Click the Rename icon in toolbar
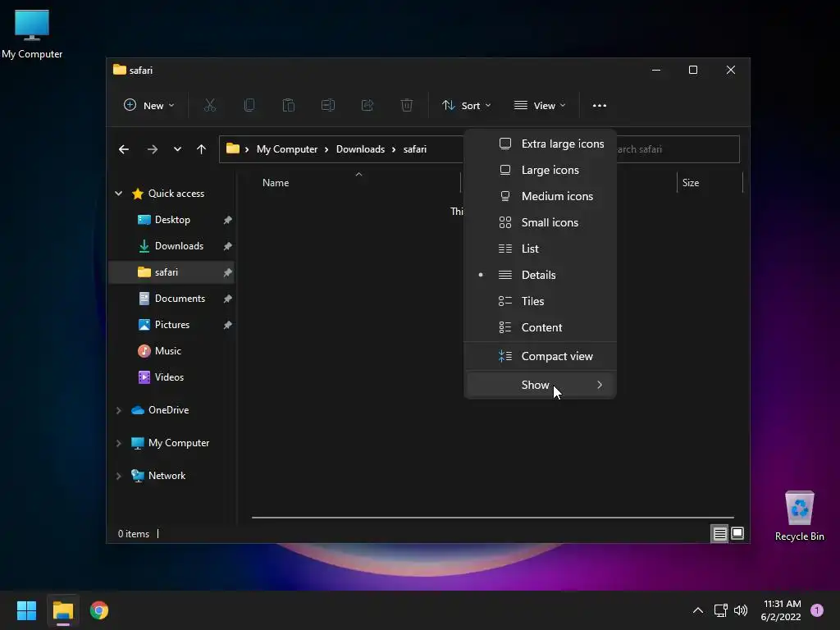 pos(328,106)
